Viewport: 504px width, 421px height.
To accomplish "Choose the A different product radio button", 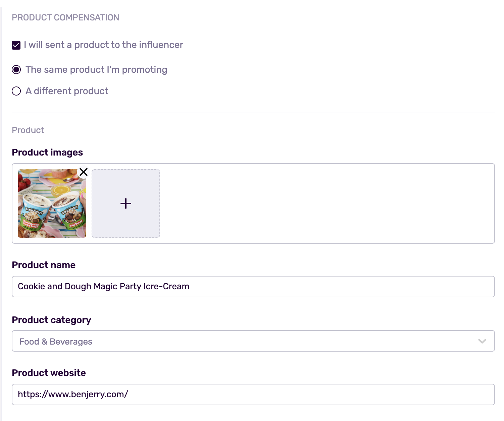I will click(x=16, y=91).
